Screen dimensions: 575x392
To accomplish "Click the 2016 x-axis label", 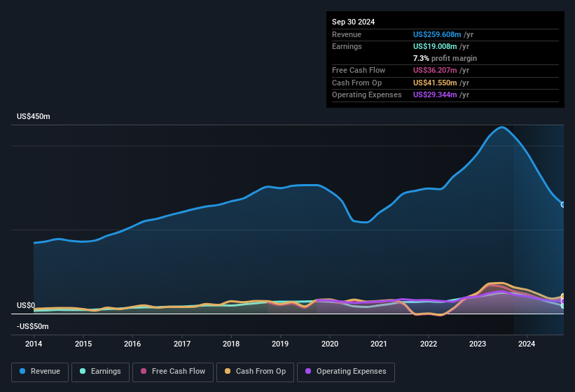I will point(132,344).
